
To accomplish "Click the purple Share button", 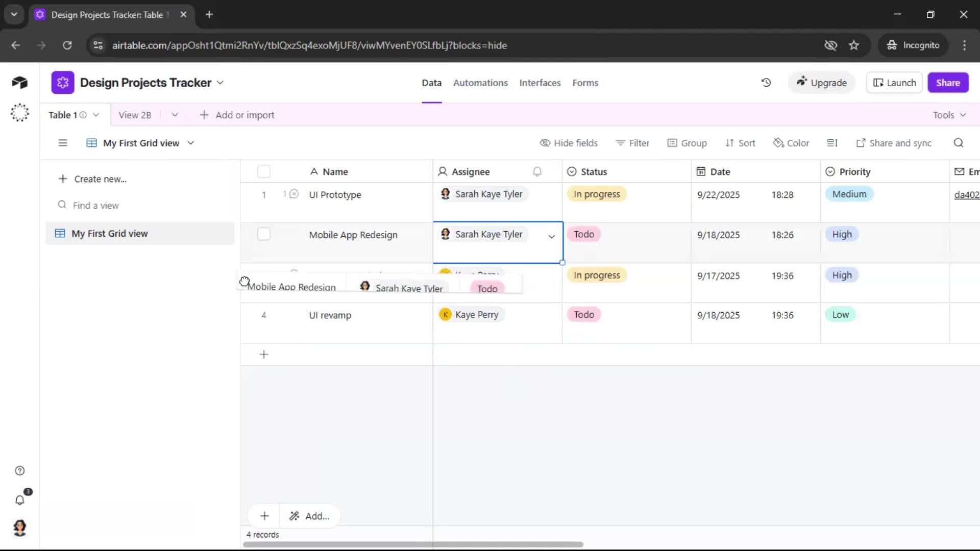I will (x=948, y=83).
